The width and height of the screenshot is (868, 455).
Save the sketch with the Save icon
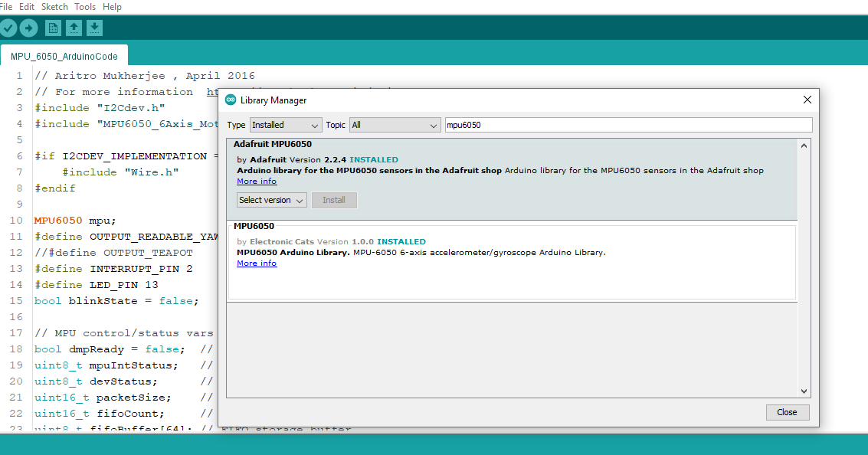tap(95, 28)
